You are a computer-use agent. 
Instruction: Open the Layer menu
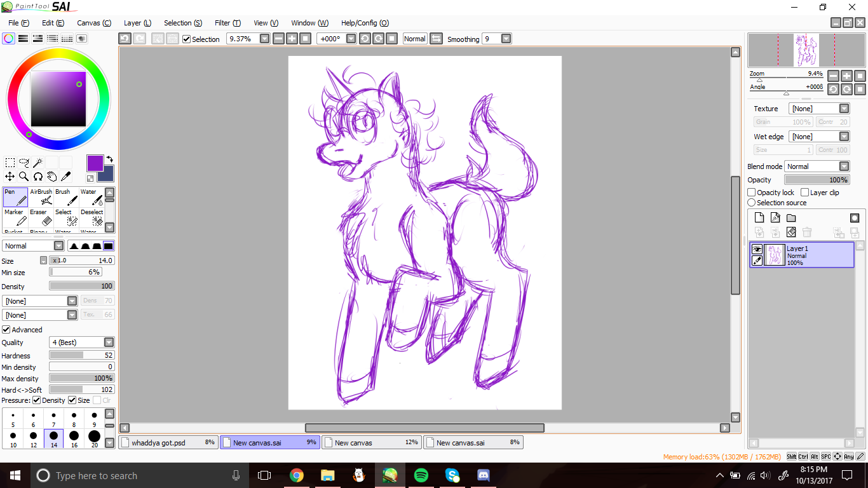click(137, 23)
